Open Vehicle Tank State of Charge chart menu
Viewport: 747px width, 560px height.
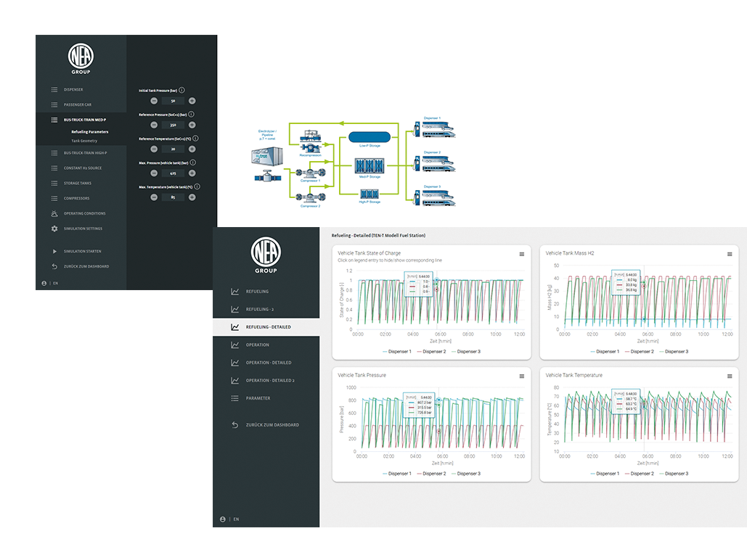coord(521,254)
